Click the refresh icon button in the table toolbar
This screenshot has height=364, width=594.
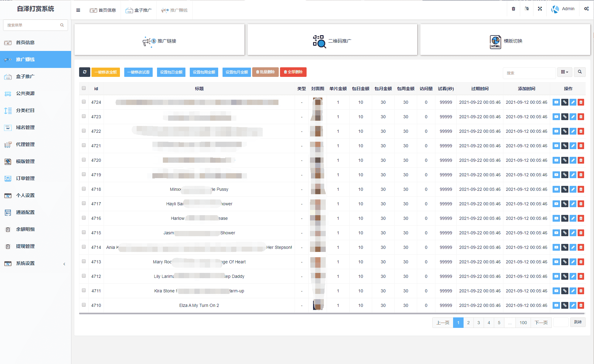84,72
